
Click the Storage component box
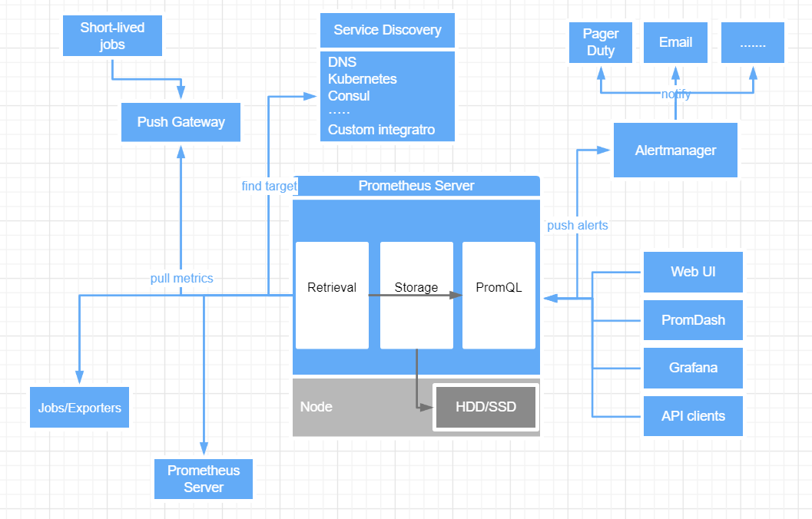coord(416,296)
